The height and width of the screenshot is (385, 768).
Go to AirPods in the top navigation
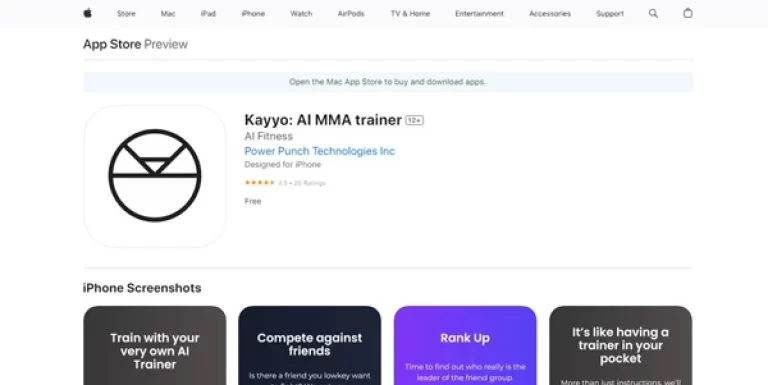[x=351, y=14]
